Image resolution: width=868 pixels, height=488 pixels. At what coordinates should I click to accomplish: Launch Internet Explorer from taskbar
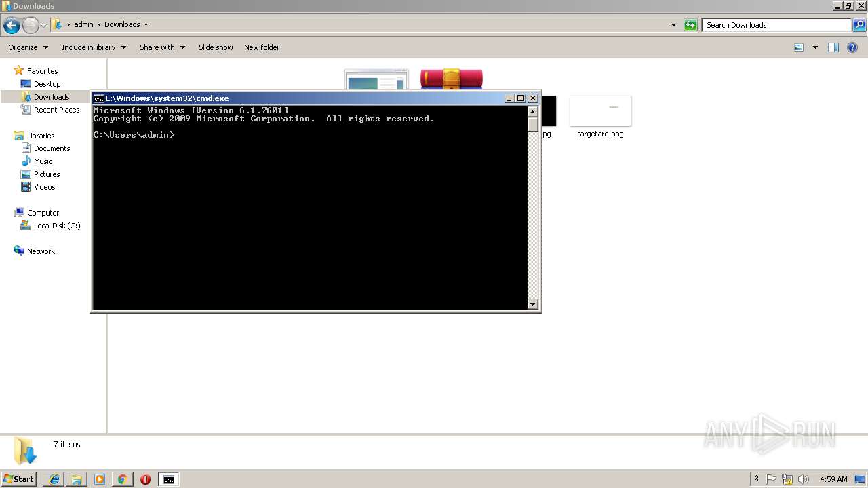click(54, 479)
